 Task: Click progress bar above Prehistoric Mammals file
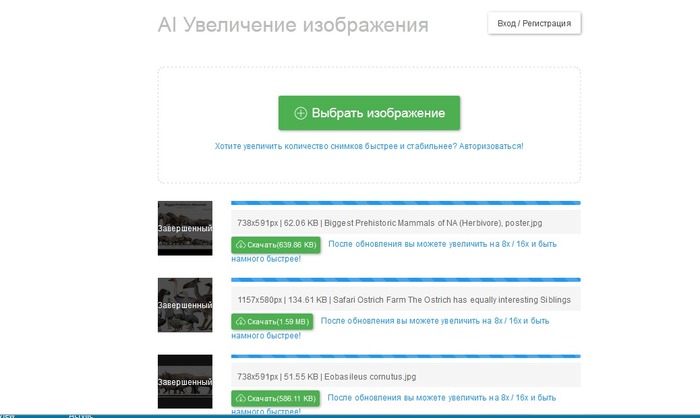[x=405, y=203]
